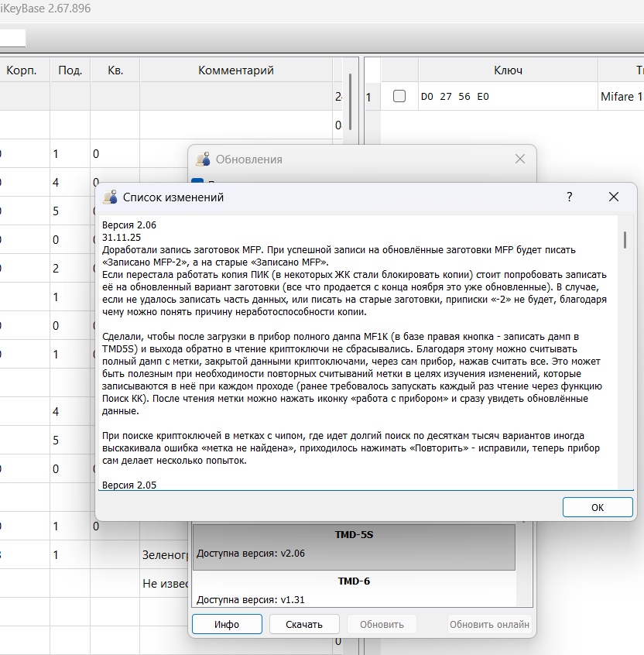The height and width of the screenshot is (655, 644).
Task: Toggle the blue checkbox in Обновления window
Action: coord(197,182)
